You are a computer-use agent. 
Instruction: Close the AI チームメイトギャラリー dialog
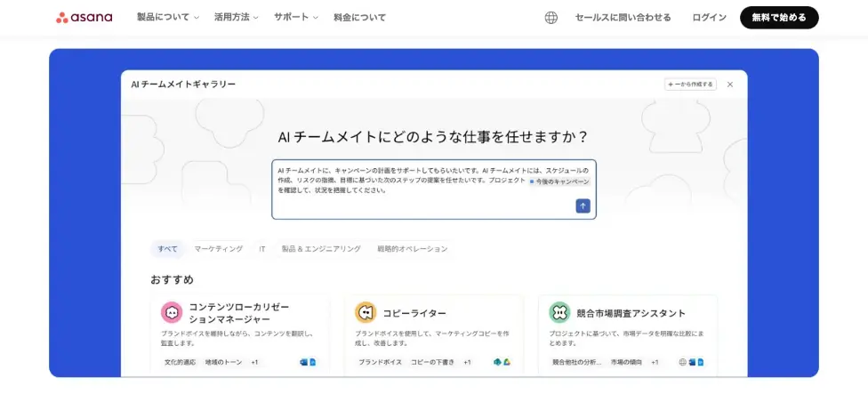(730, 84)
